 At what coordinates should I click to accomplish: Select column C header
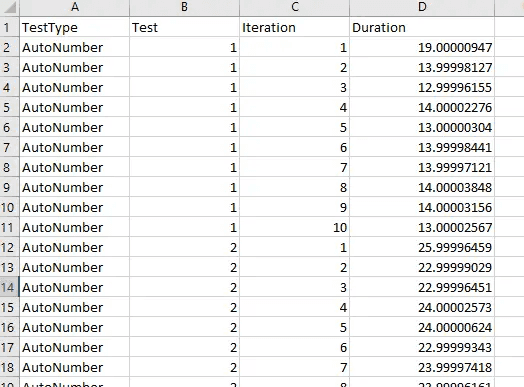coord(294,8)
